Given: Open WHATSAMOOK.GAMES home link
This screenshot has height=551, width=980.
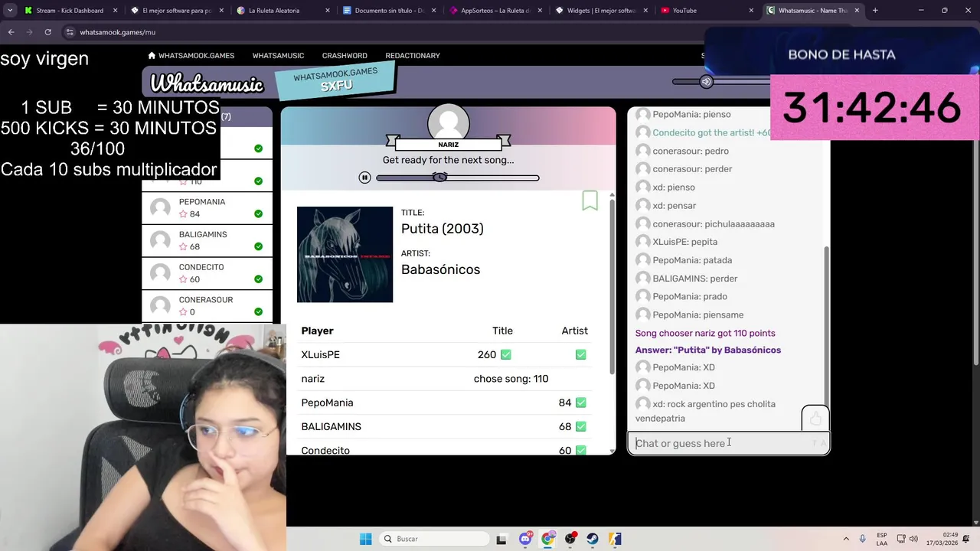Looking at the screenshot, I should pyautogui.click(x=191, y=56).
